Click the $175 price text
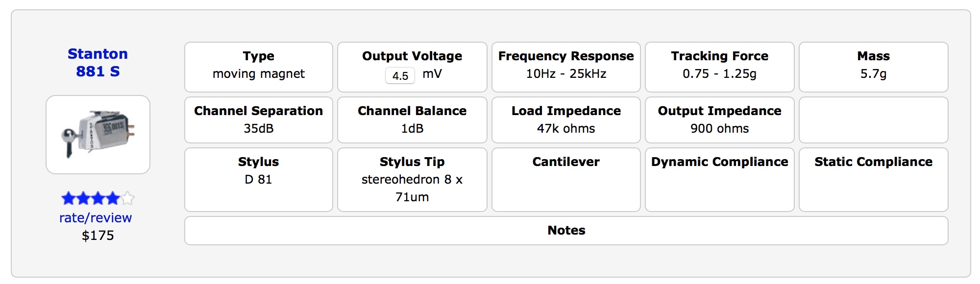This screenshot has width=980, height=284. pos(98,236)
